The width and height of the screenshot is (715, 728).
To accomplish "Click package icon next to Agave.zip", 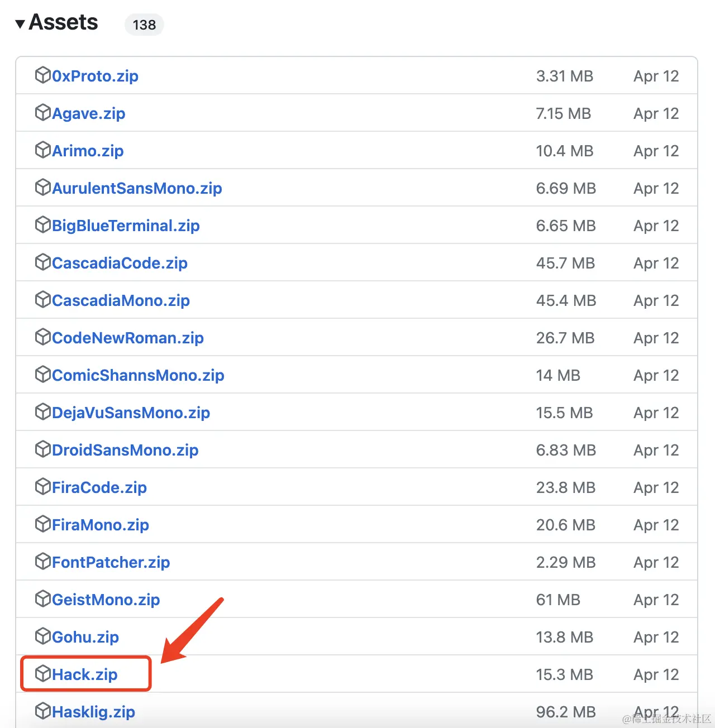I will point(42,113).
